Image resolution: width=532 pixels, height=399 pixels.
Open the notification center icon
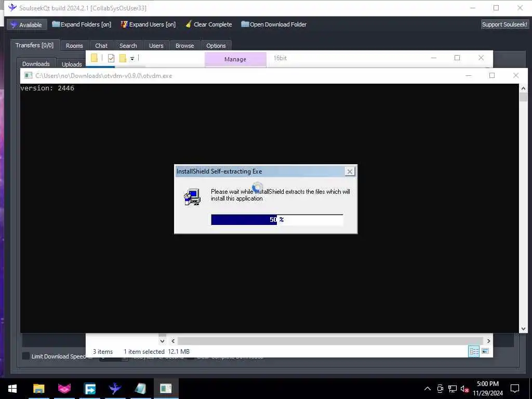pyautogui.click(x=515, y=389)
